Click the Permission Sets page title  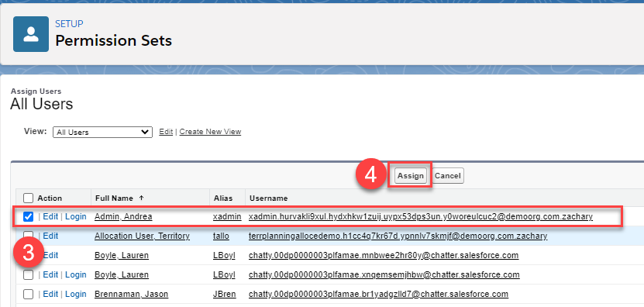click(113, 40)
